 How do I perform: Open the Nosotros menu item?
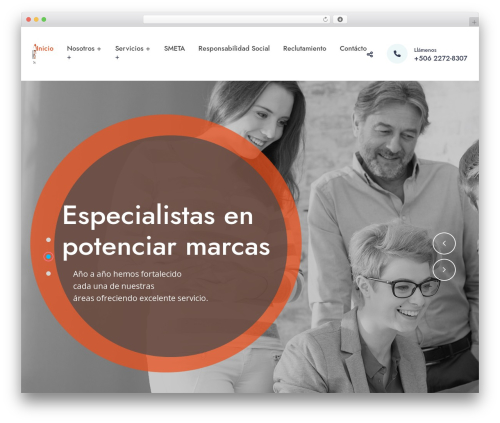81,48
